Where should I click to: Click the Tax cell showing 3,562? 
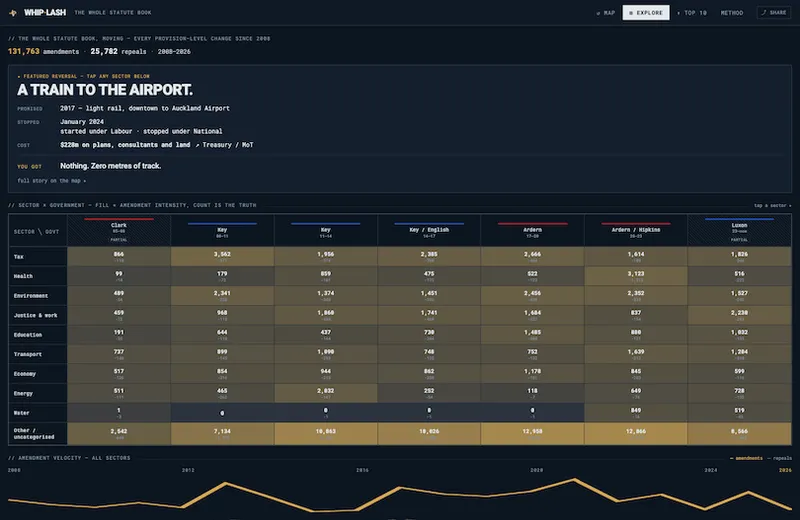coord(222,257)
